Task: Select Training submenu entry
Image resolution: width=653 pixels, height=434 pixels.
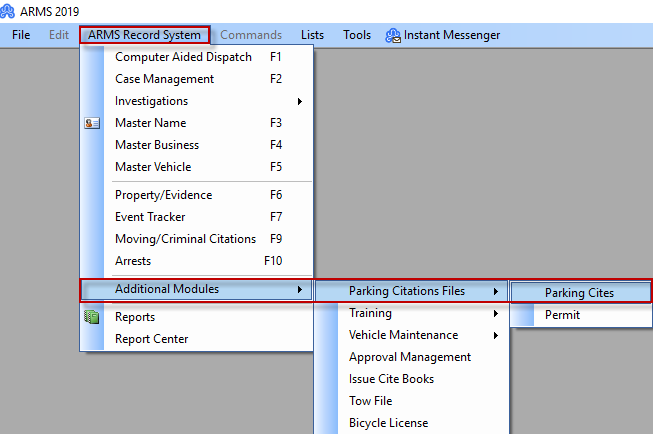Action: [411, 313]
